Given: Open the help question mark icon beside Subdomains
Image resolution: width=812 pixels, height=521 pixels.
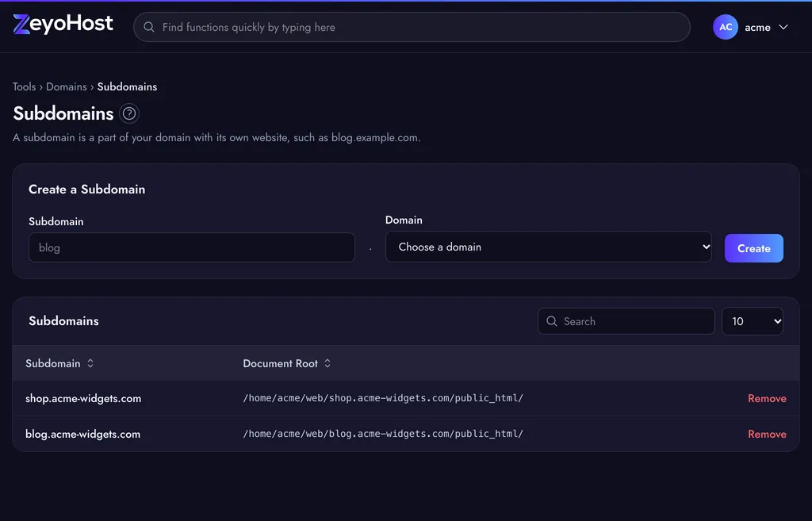Looking at the screenshot, I should click(129, 113).
